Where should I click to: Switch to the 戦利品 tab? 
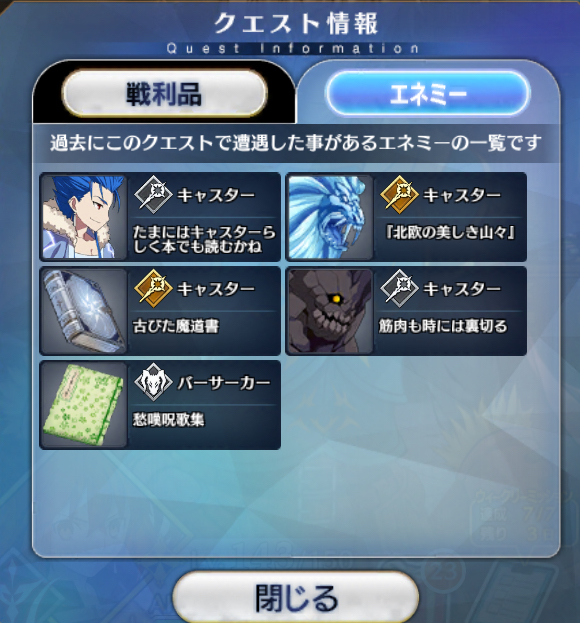(x=164, y=93)
